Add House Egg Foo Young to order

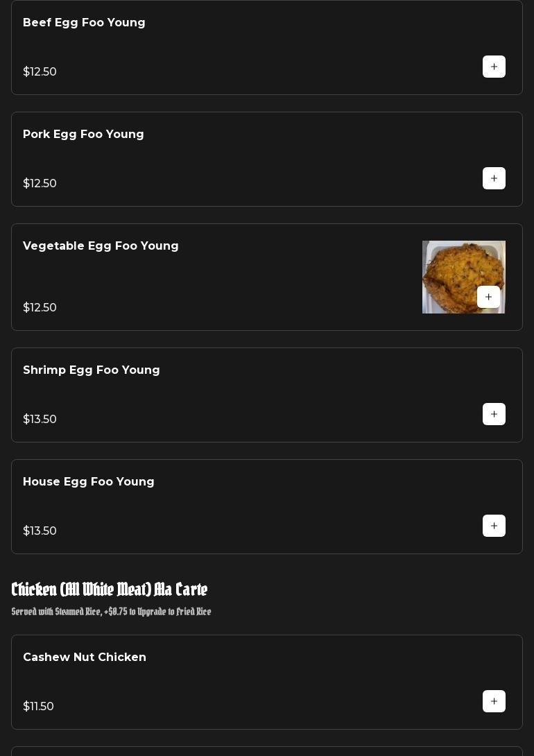[494, 526]
